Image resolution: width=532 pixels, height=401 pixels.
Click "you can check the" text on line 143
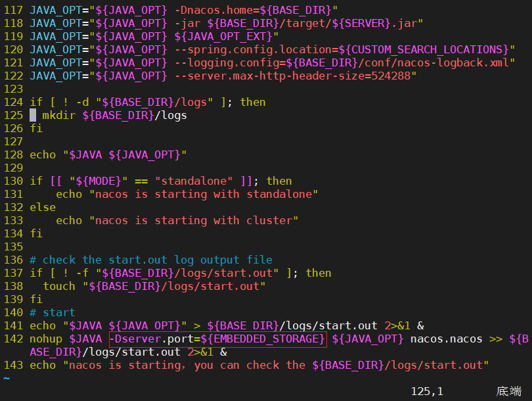pyautogui.click(x=250, y=366)
